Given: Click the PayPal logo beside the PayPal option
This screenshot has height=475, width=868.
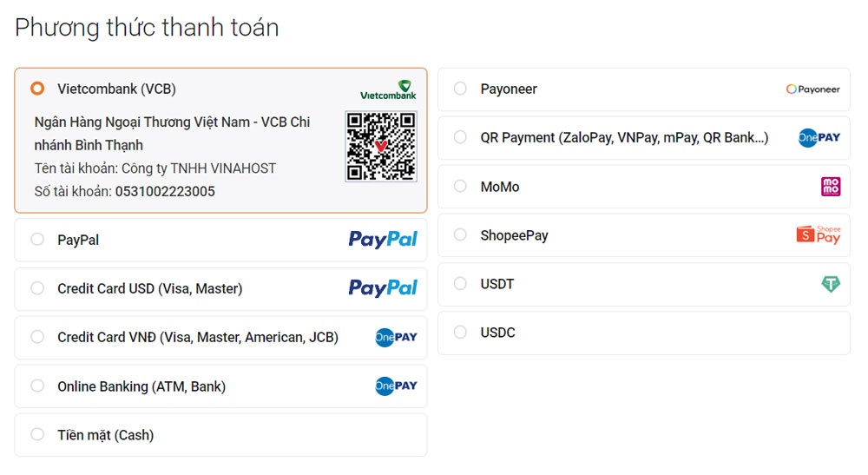Looking at the screenshot, I should (x=383, y=240).
